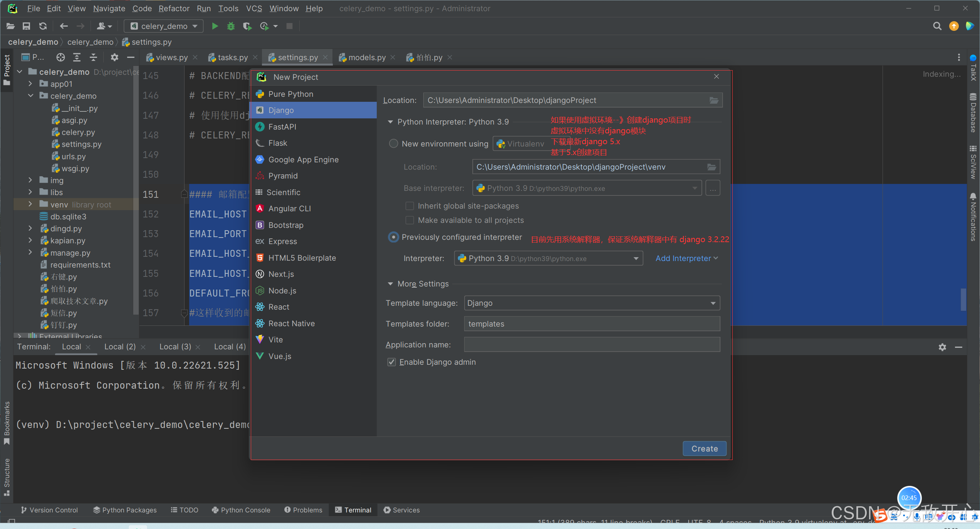This screenshot has width=980, height=529.
Task: Select Previously configured interpreter radio button
Action: click(393, 237)
